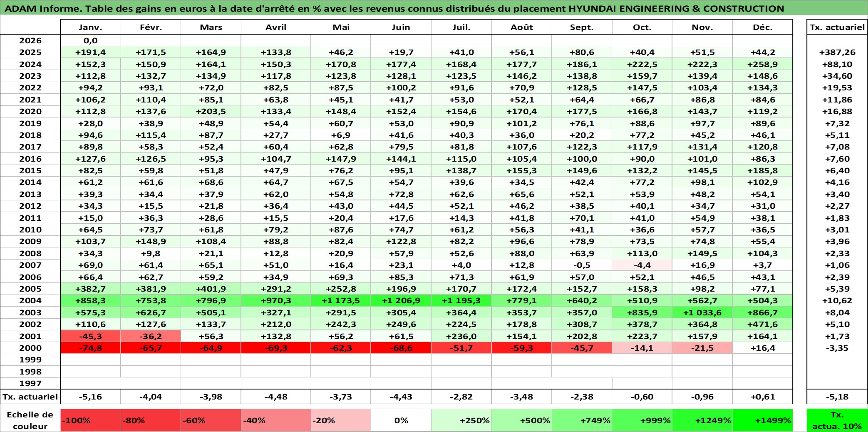This screenshot has height=432, width=868.
Task: Click the 'Echelle de couleur' legend label
Action: [30, 420]
